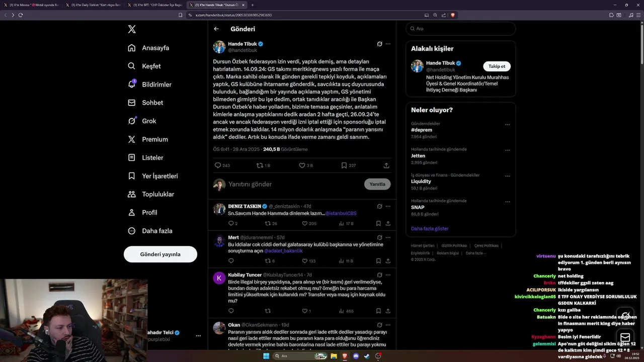Share the main post
Screen dimensions: 644x362
tap(386, 165)
